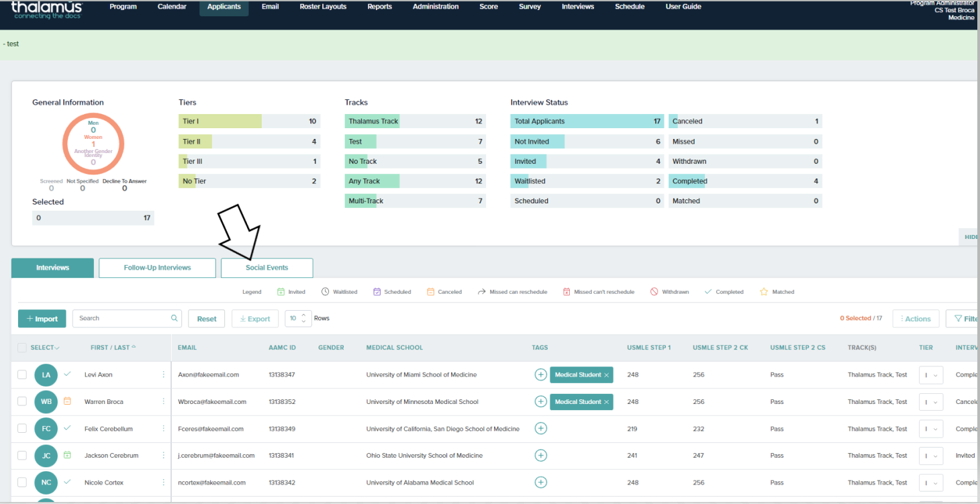This screenshot has height=504, width=980.
Task: Click the Withdrawn icon in the legend
Action: click(x=654, y=292)
